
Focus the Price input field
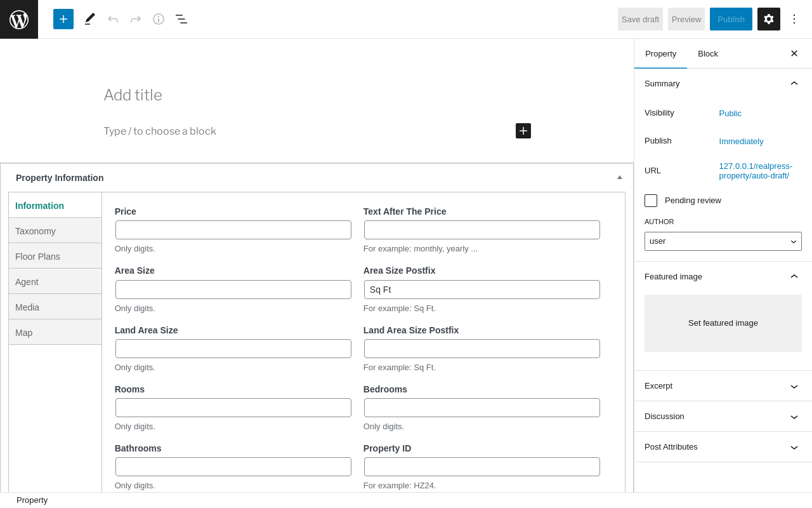click(233, 230)
